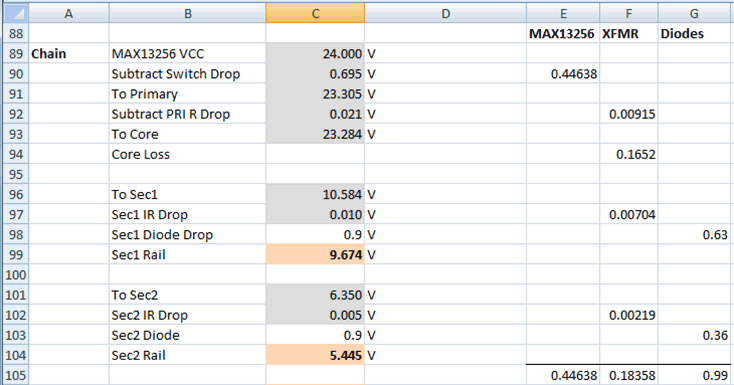Click the 'MAX13256' header cell in column E
This screenshot has height=385, width=734.
pos(563,33)
